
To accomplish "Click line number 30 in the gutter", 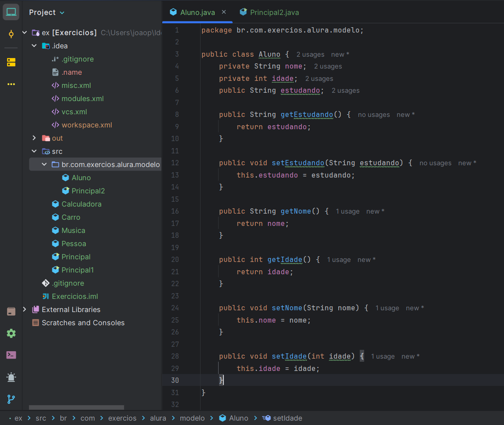I will coord(175,380).
